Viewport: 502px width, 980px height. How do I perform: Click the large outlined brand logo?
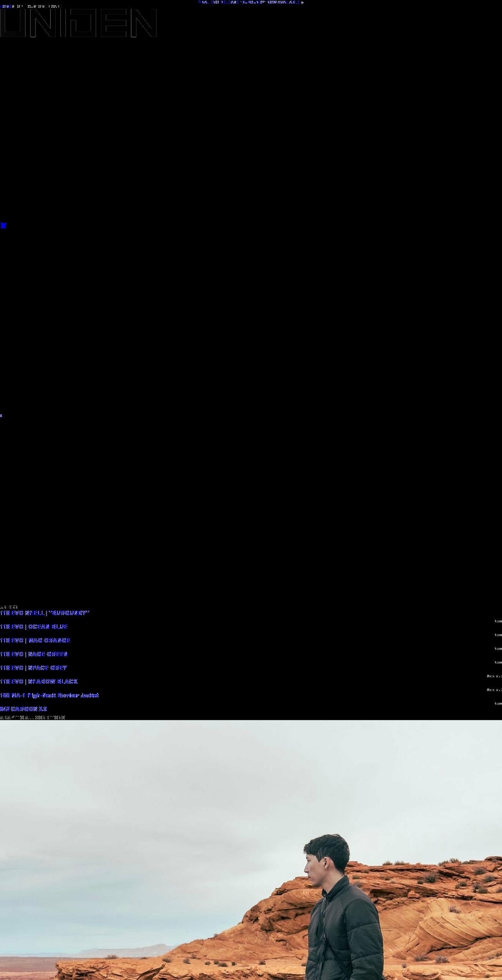(78, 24)
